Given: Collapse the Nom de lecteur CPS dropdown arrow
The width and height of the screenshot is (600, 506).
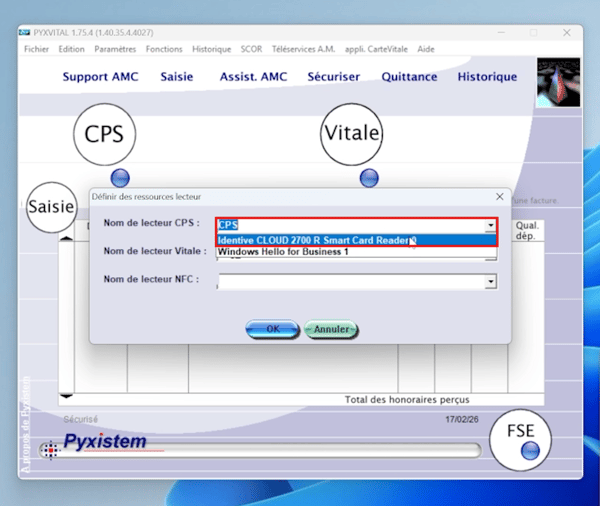Looking at the screenshot, I should 490,226.
